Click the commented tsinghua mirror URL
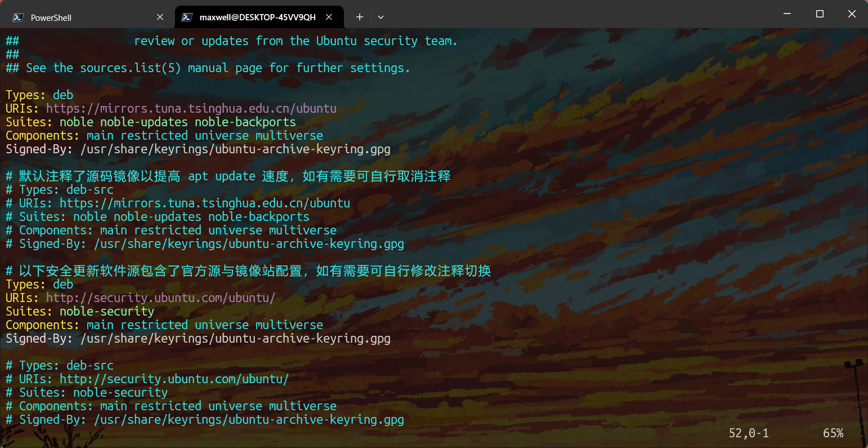 205,203
